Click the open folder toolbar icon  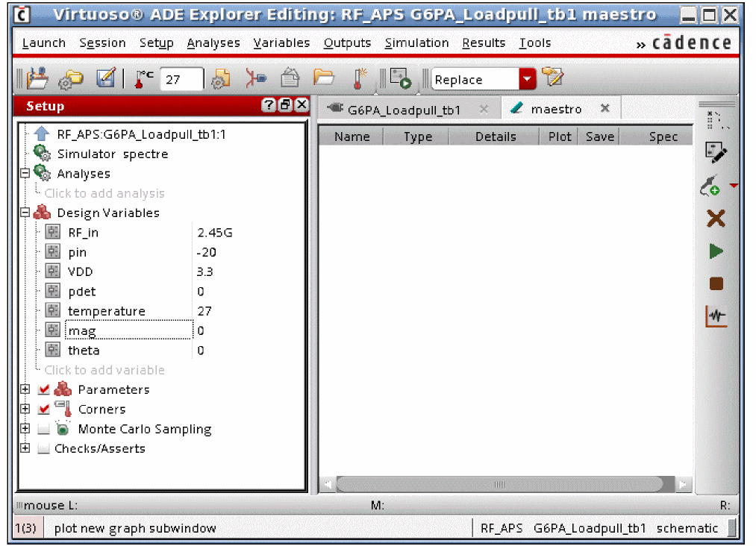tap(323, 77)
